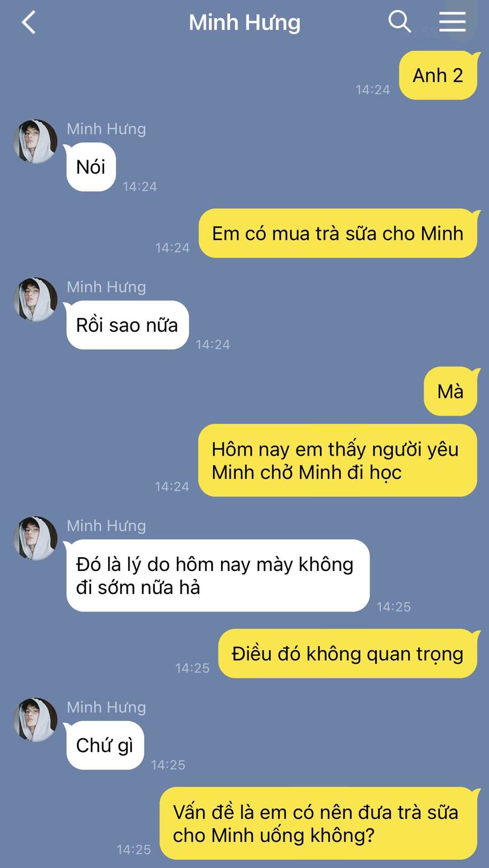Select the white 'Chứ gì' bubble
The image size is (489, 868).
click(x=105, y=745)
